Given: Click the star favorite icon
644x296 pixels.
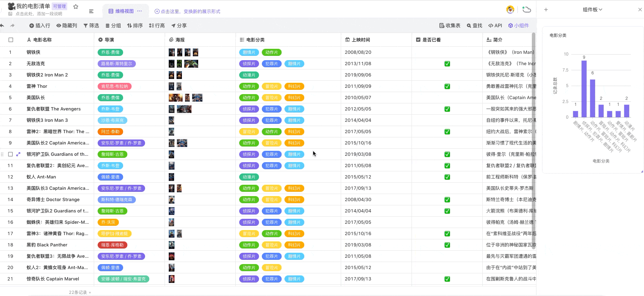Looking at the screenshot, I should (75, 6).
